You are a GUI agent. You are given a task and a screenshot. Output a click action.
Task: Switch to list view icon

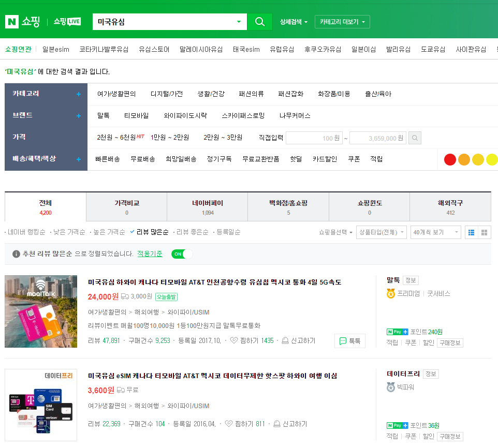click(471, 233)
